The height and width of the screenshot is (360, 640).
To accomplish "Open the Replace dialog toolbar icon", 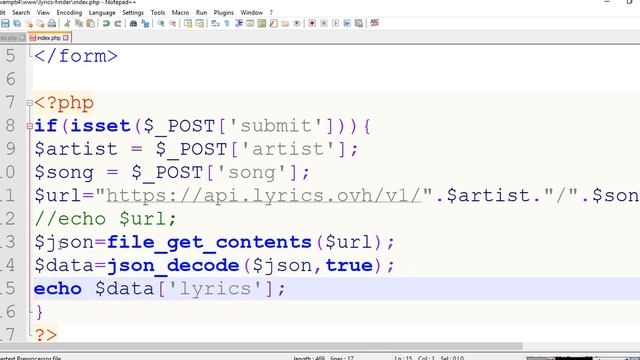I will click(x=145, y=23).
